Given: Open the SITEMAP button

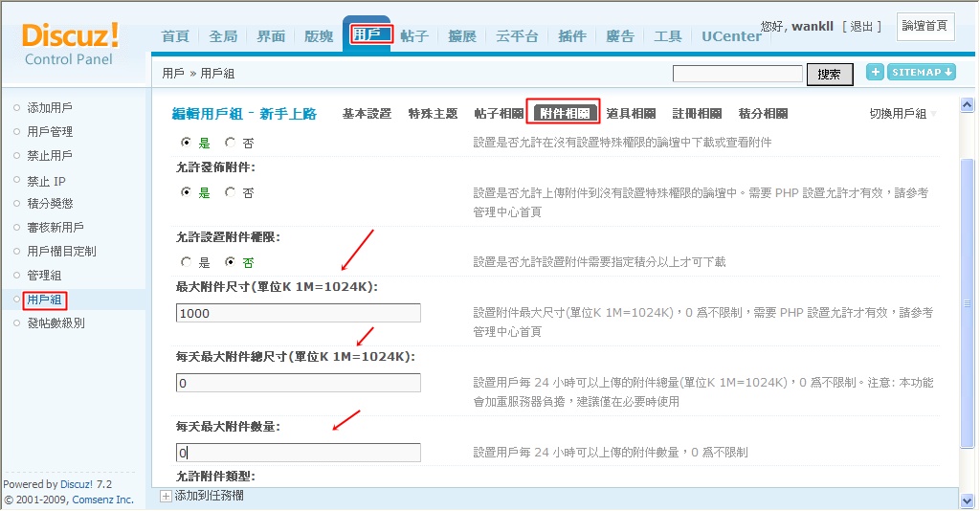Looking at the screenshot, I should 922,73.
